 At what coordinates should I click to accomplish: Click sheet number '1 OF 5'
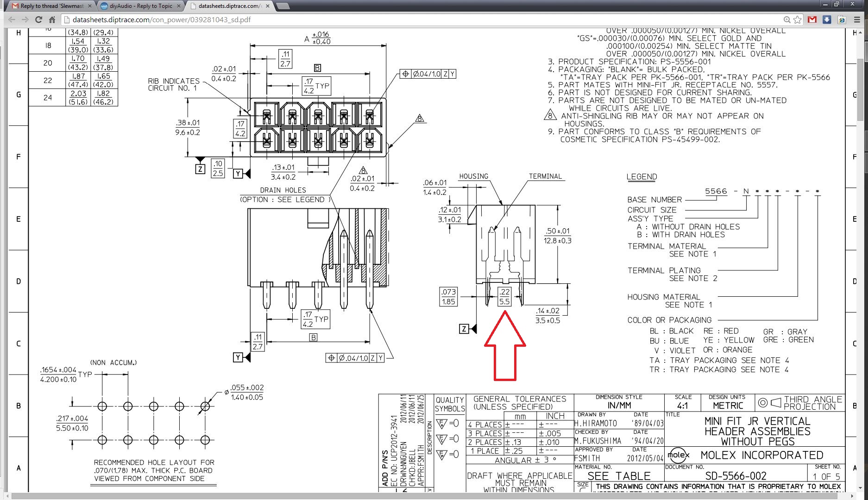click(827, 476)
